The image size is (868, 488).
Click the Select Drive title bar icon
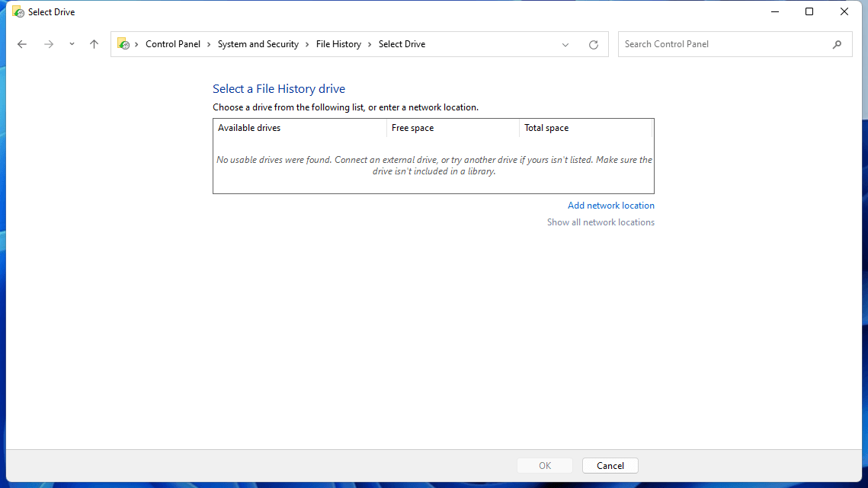pyautogui.click(x=18, y=11)
